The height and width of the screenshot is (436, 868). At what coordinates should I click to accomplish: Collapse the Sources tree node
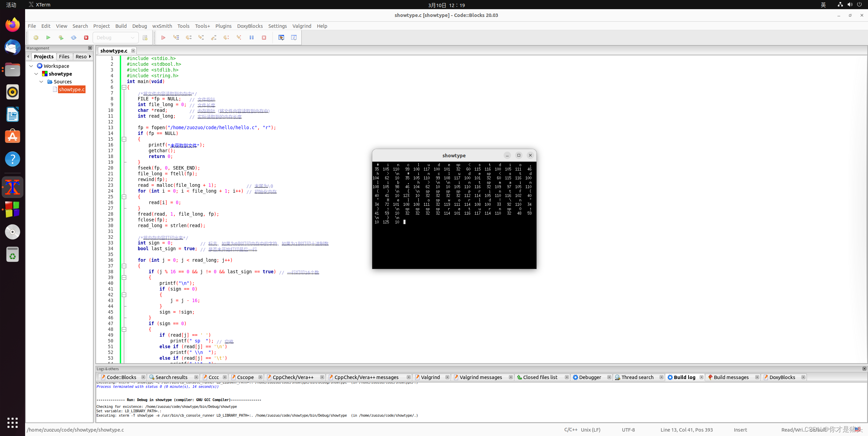coord(41,81)
